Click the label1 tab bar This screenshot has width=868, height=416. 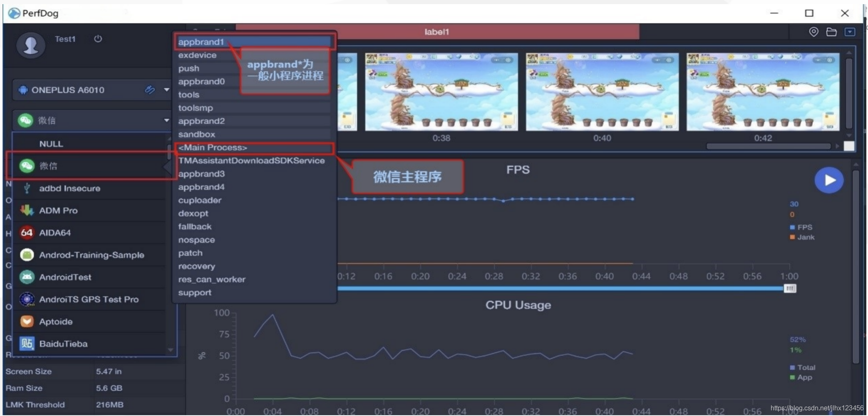(437, 32)
